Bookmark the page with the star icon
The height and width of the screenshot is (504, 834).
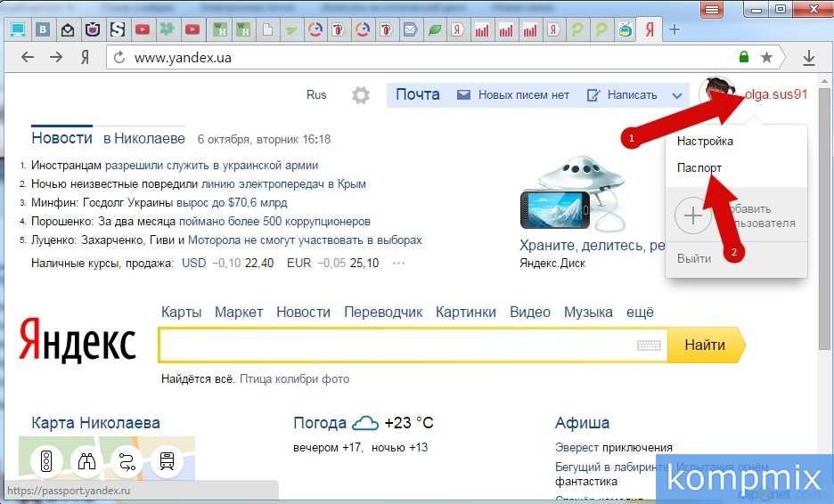point(766,57)
